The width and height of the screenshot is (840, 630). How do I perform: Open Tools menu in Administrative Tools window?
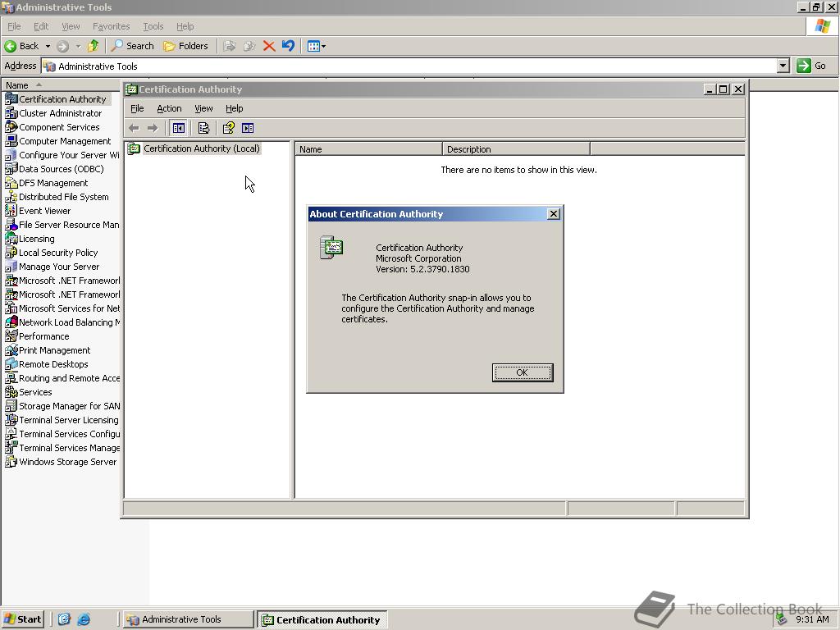click(x=153, y=26)
